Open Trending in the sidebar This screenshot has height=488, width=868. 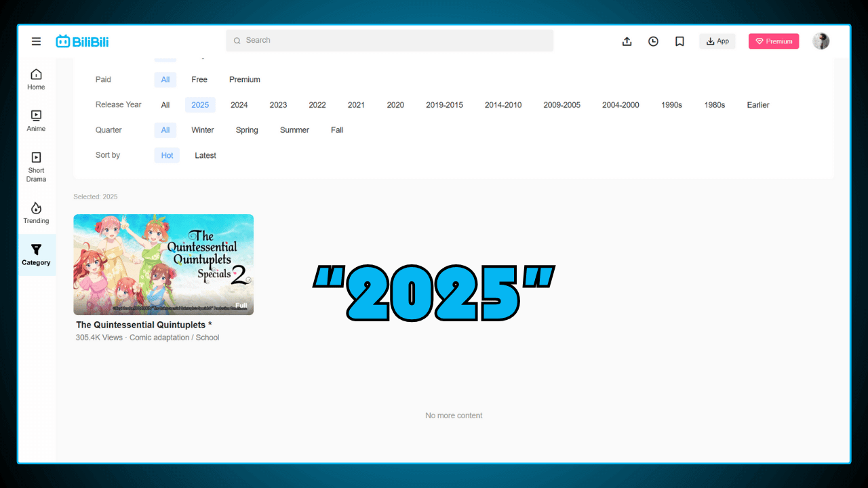point(36,213)
